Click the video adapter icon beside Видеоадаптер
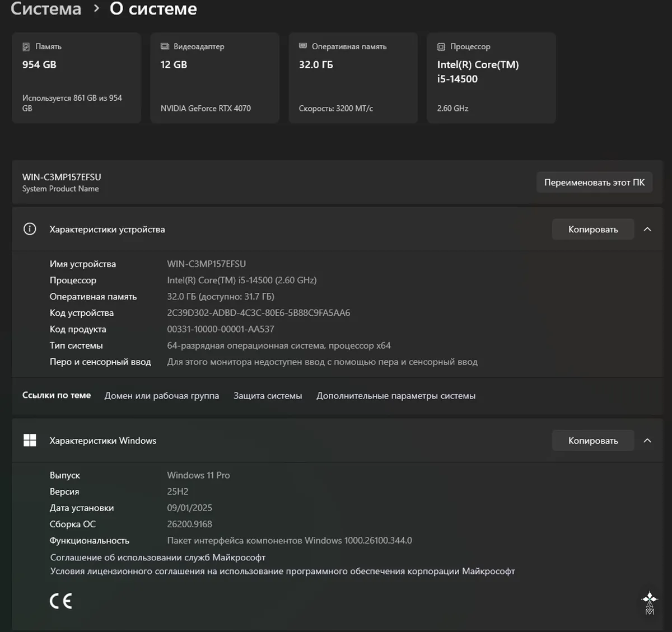The width and height of the screenshot is (672, 632). tap(165, 46)
